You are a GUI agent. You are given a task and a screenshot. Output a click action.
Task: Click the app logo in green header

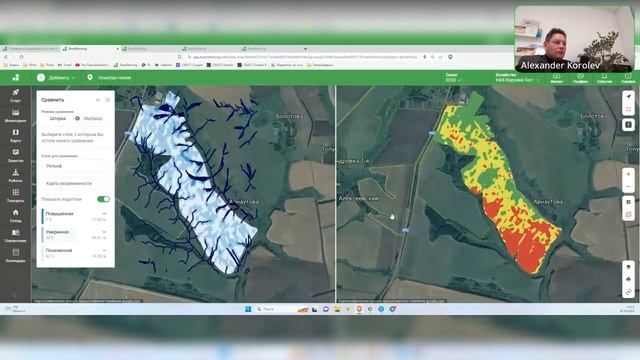16,78
